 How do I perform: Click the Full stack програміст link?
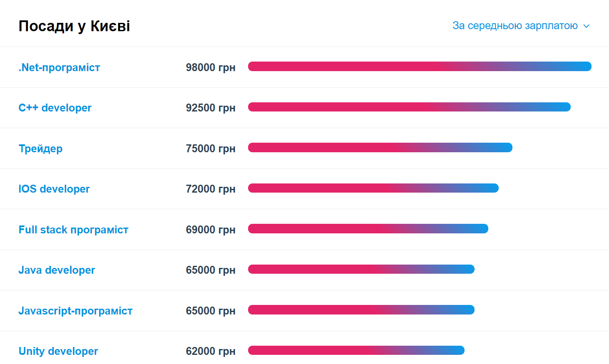[x=73, y=230]
